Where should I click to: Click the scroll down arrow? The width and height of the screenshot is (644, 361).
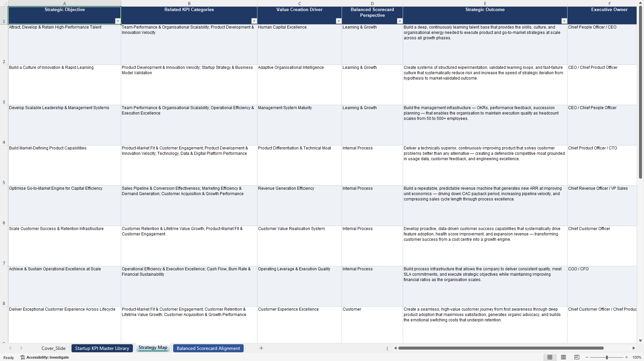[640, 341]
